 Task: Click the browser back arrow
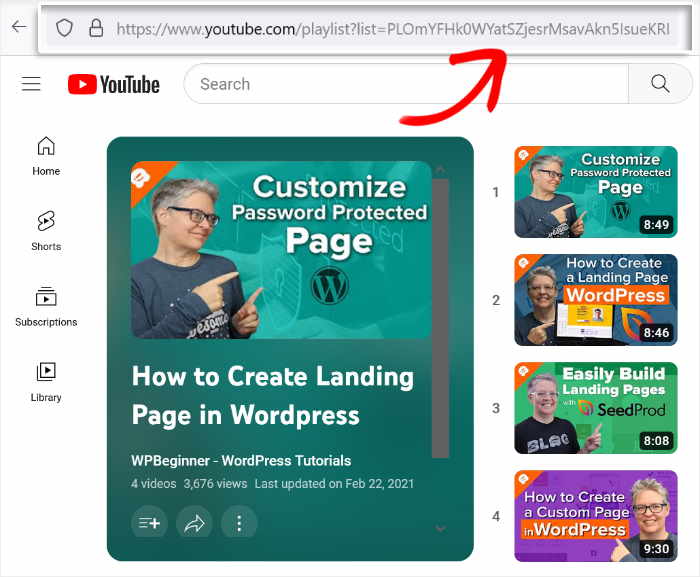[17, 27]
